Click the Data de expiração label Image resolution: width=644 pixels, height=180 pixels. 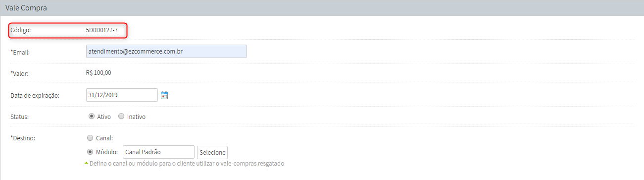pyautogui.click(x=35, y=95)
